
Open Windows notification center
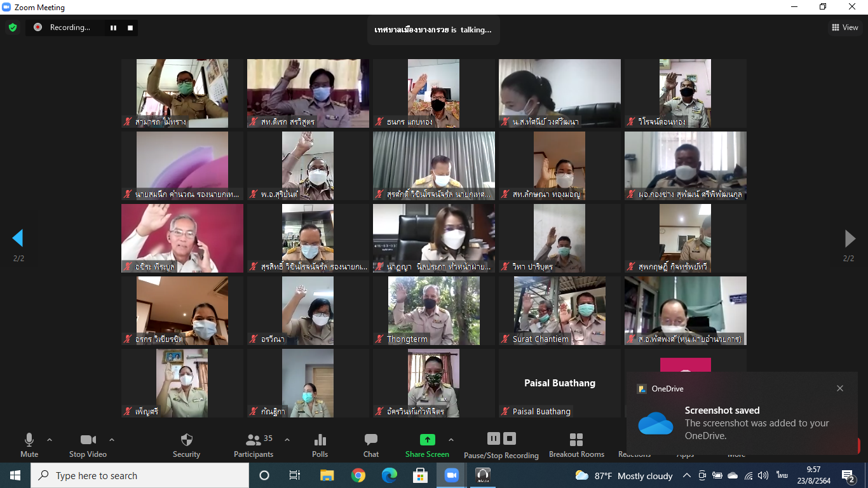point(848,475)
